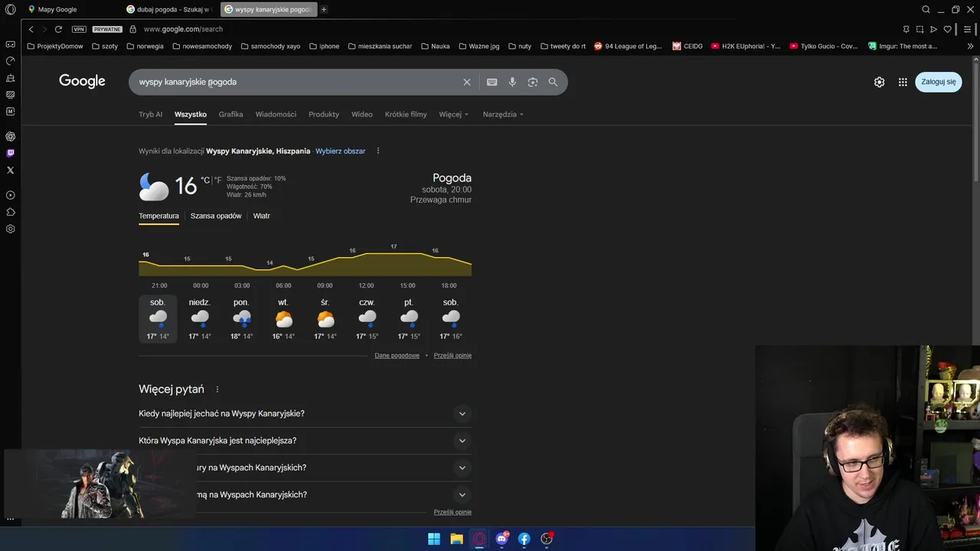
Task: Show the Szansa opadów chart tab
Action: point(216,216)
